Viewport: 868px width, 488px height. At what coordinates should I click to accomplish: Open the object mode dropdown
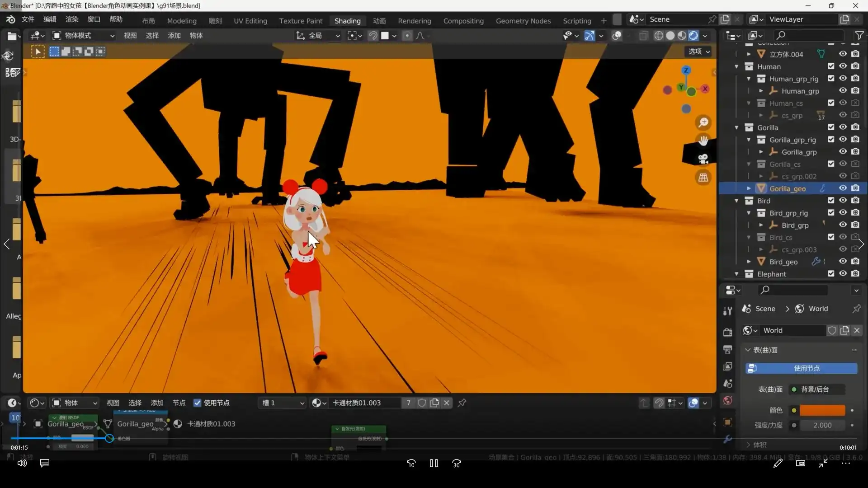click(84, 36)
